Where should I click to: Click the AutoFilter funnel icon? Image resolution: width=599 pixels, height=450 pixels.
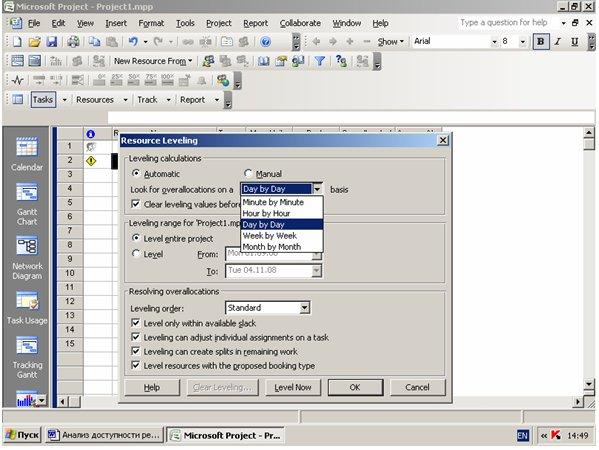click(320, 61)
